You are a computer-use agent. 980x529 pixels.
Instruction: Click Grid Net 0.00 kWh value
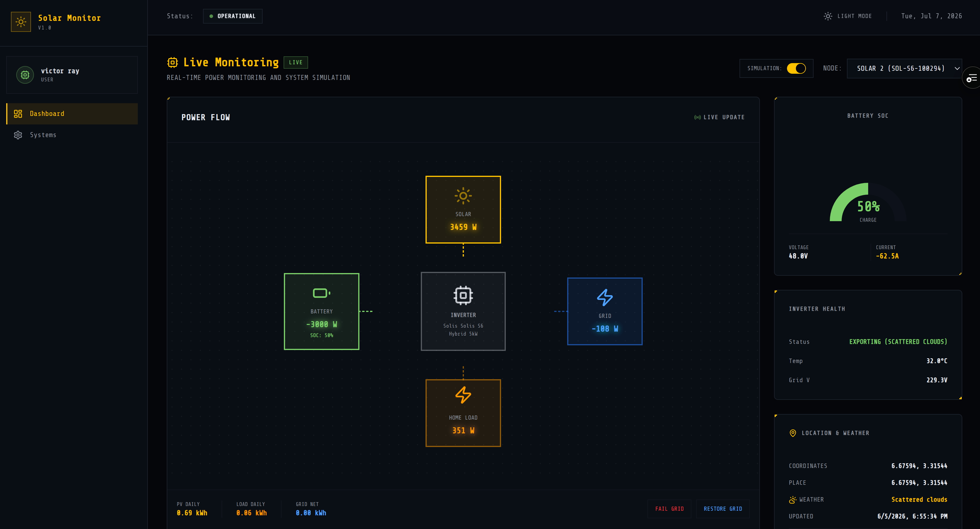click(311, 513)
